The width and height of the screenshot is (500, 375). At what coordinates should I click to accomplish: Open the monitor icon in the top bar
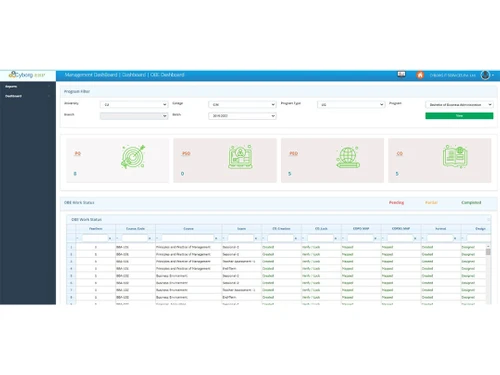[401, 74]
